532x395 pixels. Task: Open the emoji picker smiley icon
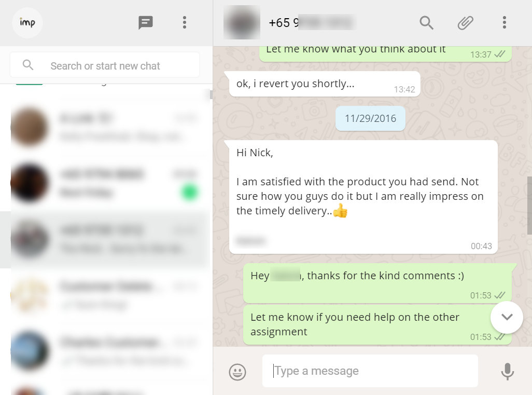pos(237,372)
